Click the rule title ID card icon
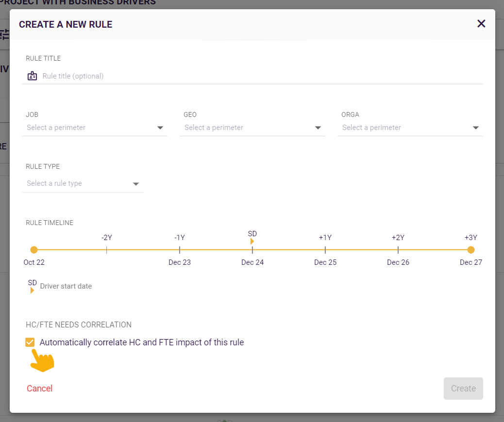Viewport: 504px width, 422px height. [33, 76]
